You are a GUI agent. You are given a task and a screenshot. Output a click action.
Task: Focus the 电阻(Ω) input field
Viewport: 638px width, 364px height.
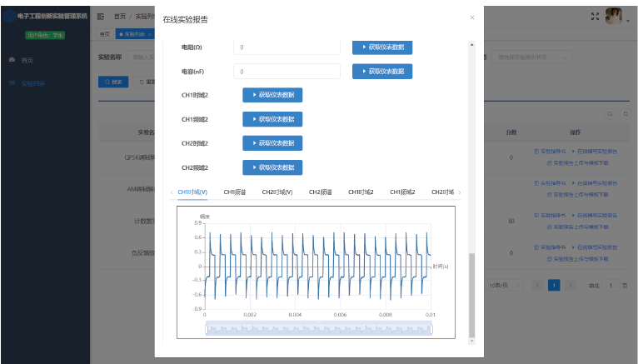coord(287,47)
